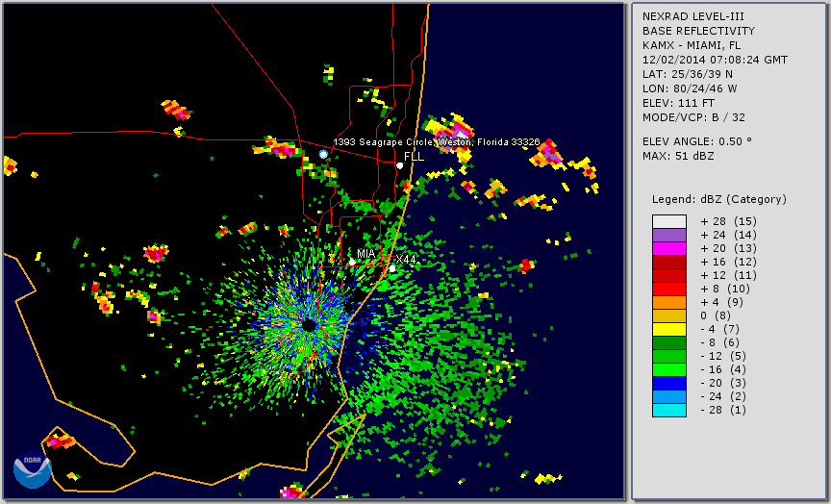Select the 0 (8) gold legend swatch
831x504 pixels.
click(x=669, y=315)
